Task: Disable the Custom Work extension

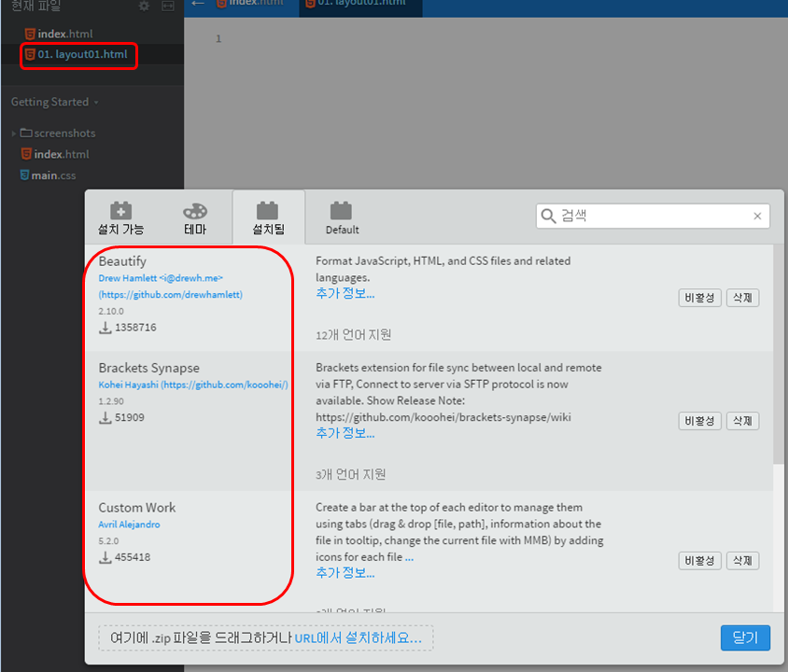Action: [699, 561]
